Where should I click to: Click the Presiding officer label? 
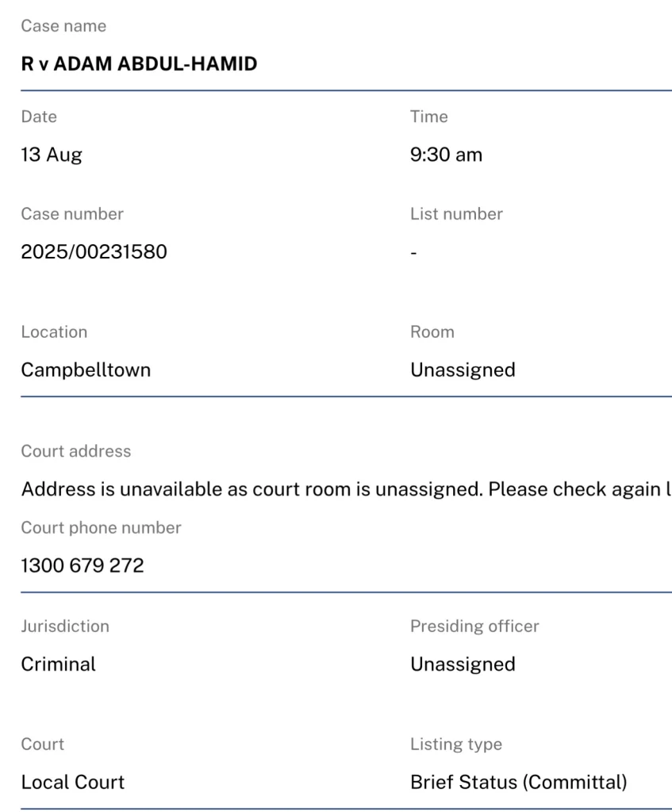click(474, 626)
